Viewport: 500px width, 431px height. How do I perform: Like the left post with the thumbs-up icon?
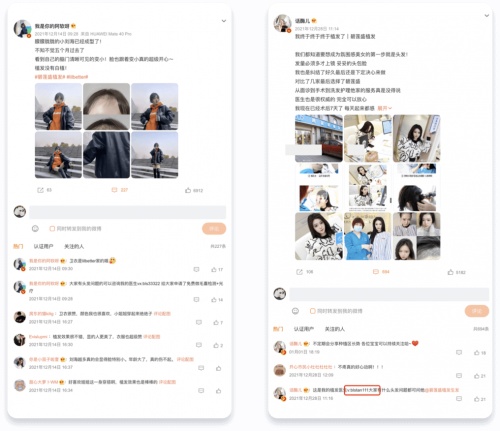coord(188,190)
